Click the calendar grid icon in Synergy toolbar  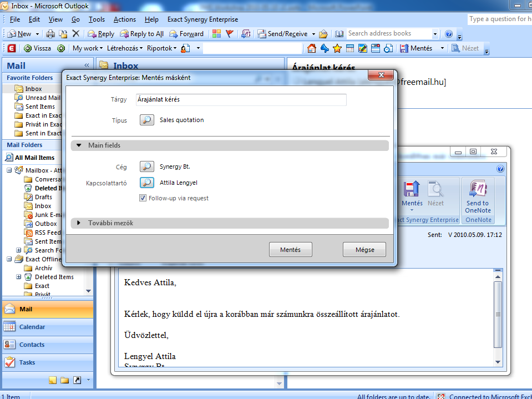click(x=350, y=48)
